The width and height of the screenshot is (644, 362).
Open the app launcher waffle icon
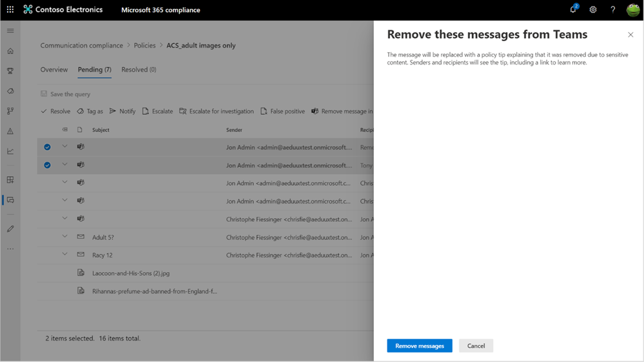[x=10, y=10]
